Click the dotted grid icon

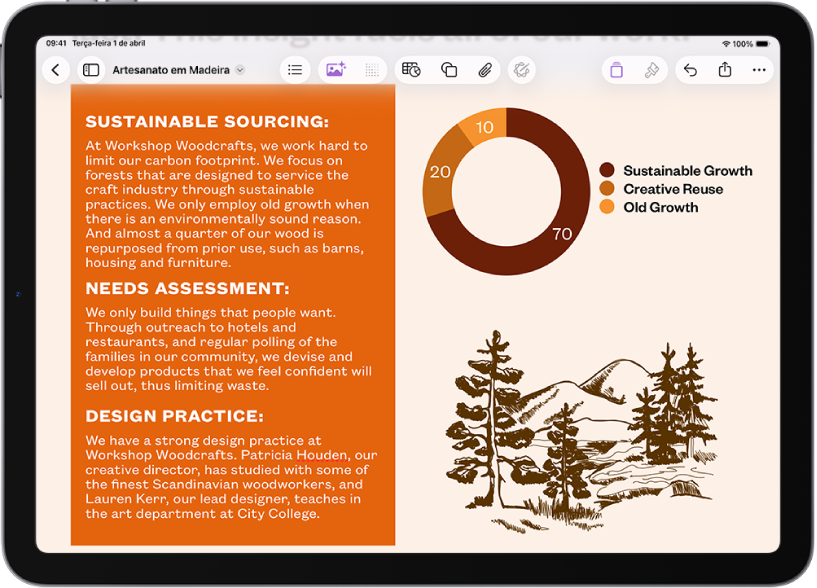point(372,70)
